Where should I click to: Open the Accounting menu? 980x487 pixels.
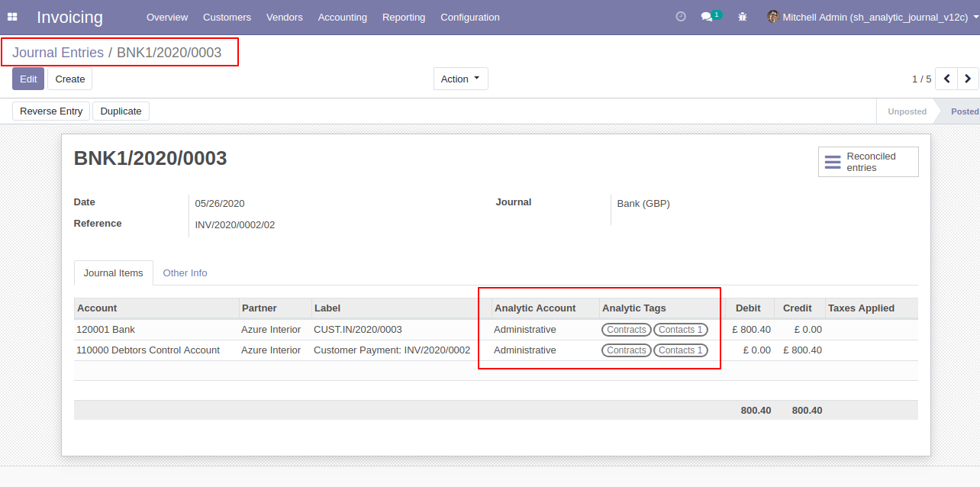pyautogui.click(x=343, y=17)
